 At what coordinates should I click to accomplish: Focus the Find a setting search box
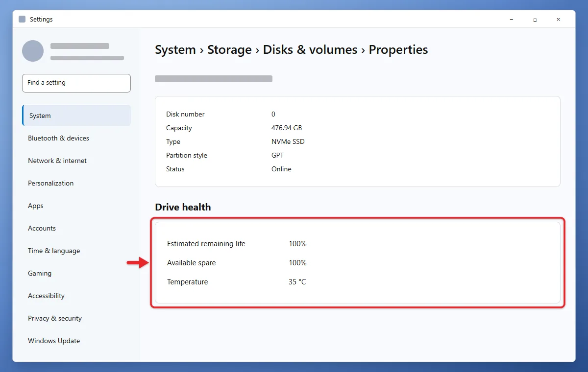(76, 83)
